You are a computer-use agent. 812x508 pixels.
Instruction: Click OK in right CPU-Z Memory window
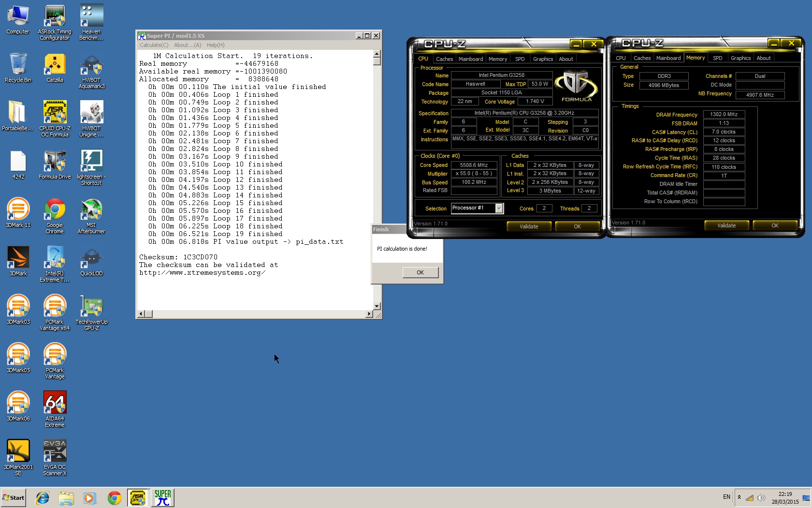coord(775,225)
